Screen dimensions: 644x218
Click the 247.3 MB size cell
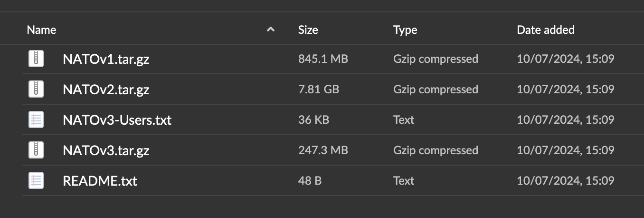click(x=323, y=150)
